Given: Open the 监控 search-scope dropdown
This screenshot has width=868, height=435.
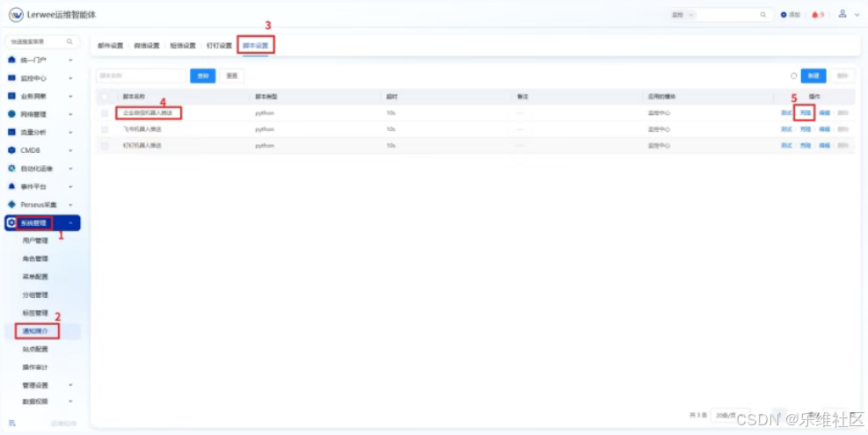Looking at the screenshot, I should point(682,15).
